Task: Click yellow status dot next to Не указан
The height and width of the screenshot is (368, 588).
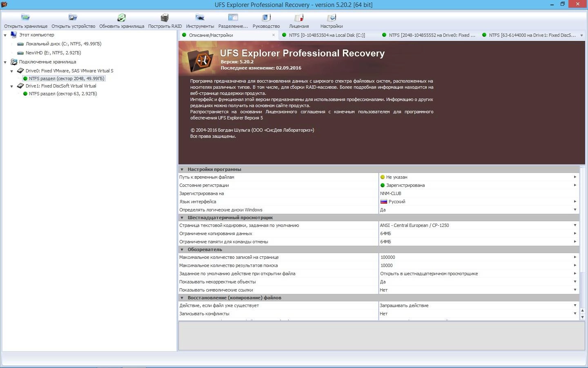Action: coord(383,177)
